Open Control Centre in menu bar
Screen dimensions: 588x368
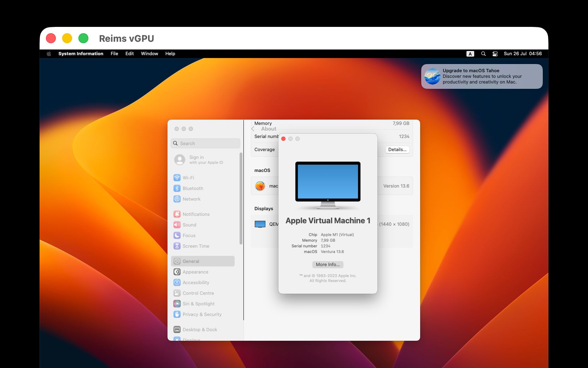coord(495,54)
